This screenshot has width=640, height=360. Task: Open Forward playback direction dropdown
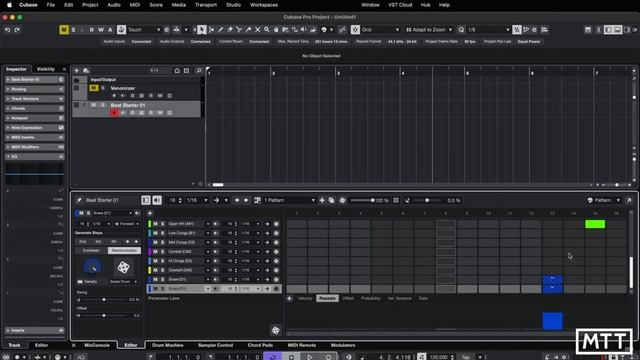click(x=127, y=224)
